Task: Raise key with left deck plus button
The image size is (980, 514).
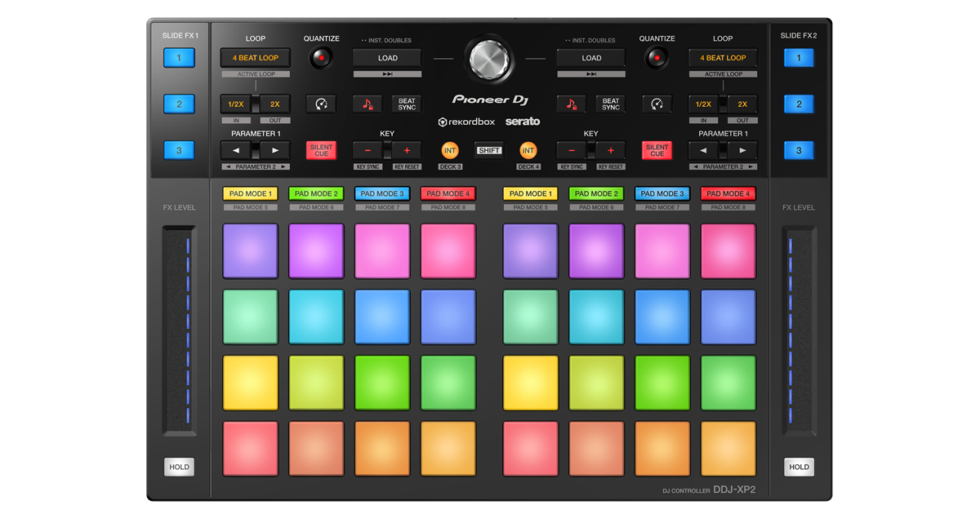Action: click(407, 150)
